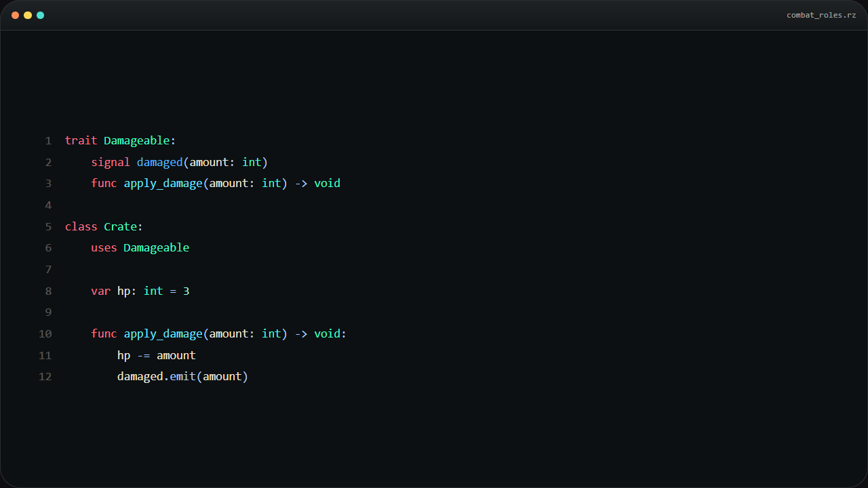Click the "void" return type on line 3
868x488 pixels.
tap(327, 183)
